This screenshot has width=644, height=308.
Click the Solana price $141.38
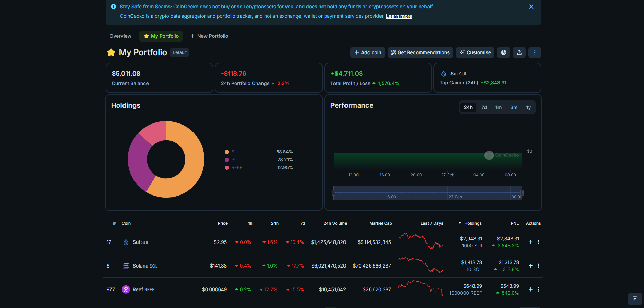[218, 266]
